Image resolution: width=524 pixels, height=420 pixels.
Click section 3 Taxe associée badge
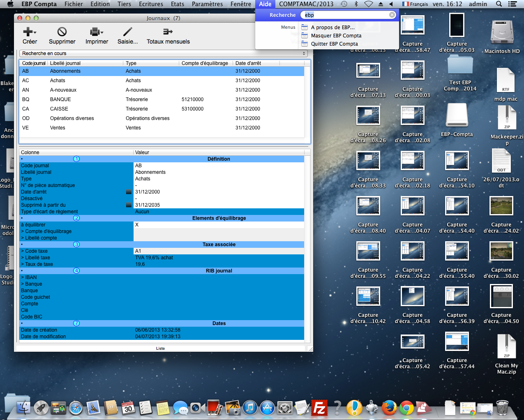click(76, 245)
